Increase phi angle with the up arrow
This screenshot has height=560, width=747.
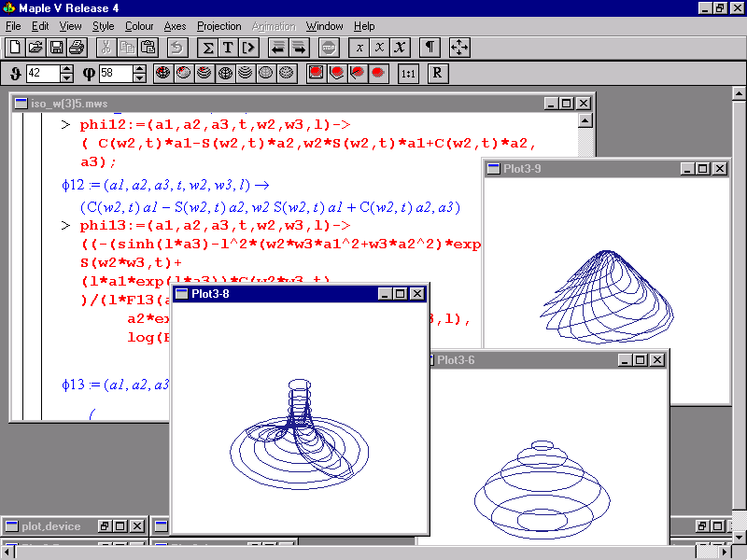tap(139, 68)
